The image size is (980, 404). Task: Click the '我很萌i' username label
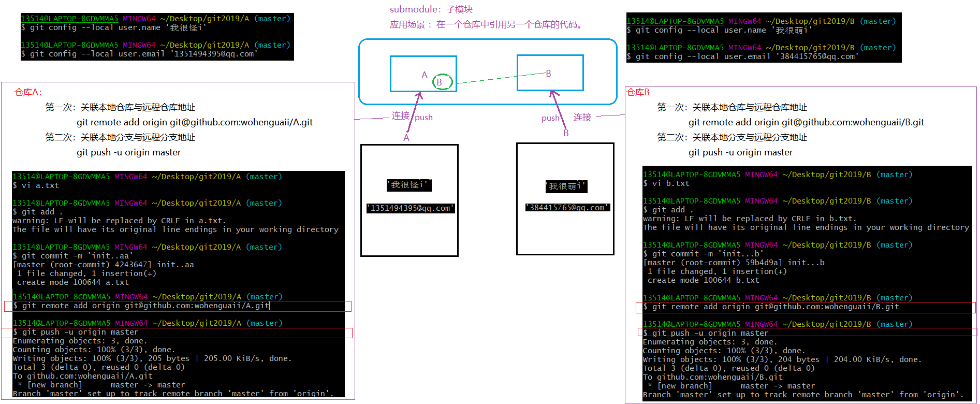(566, 186)
